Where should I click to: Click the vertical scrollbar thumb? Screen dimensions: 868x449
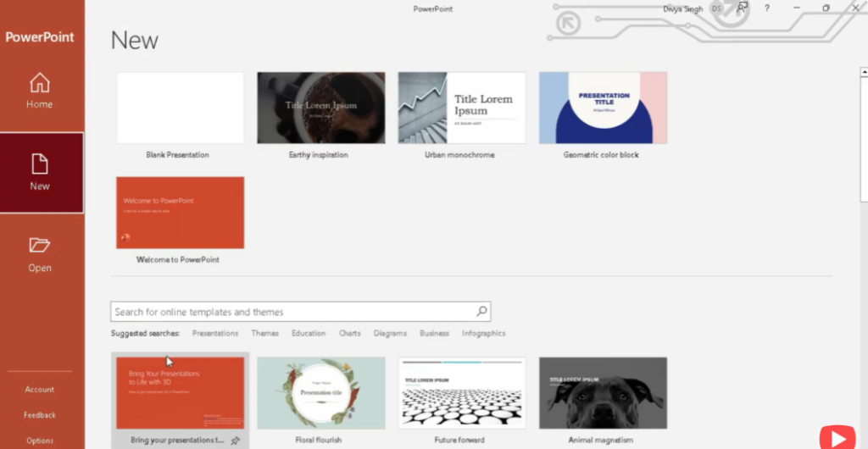(864, 139)
